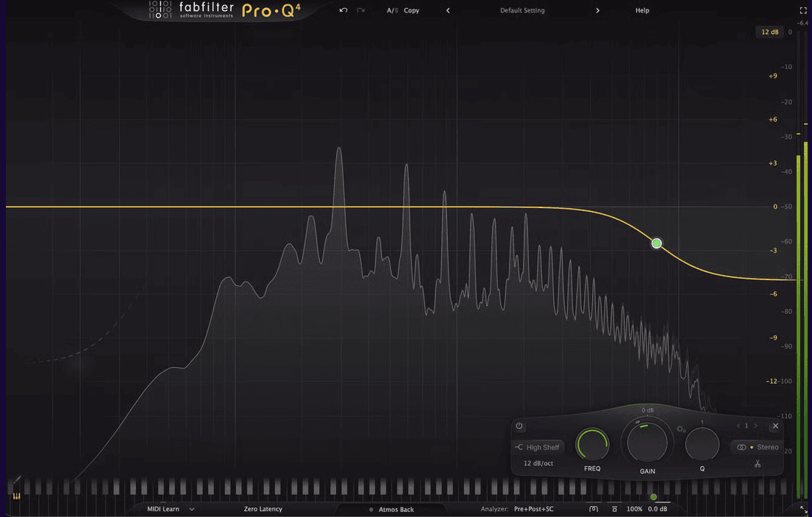The image size is (812, 517).
Task: Click the Redo arrow icon
Action: 361,10
